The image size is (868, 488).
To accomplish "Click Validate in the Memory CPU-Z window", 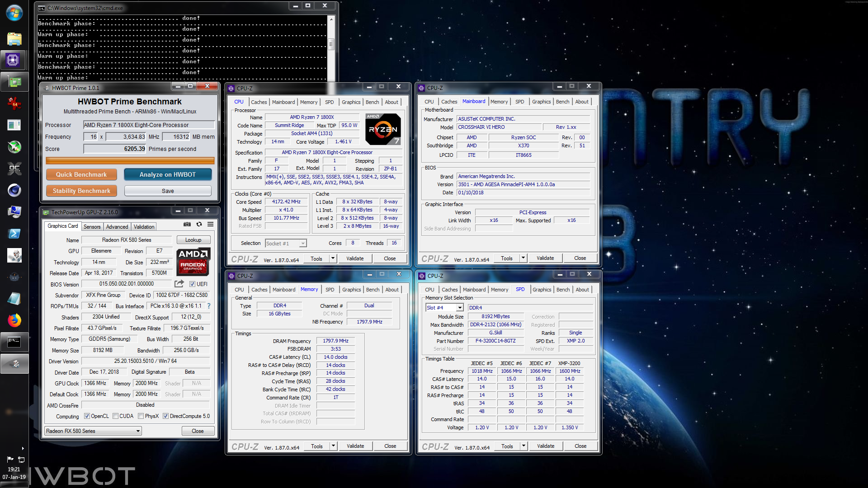I will click(355, 446).
